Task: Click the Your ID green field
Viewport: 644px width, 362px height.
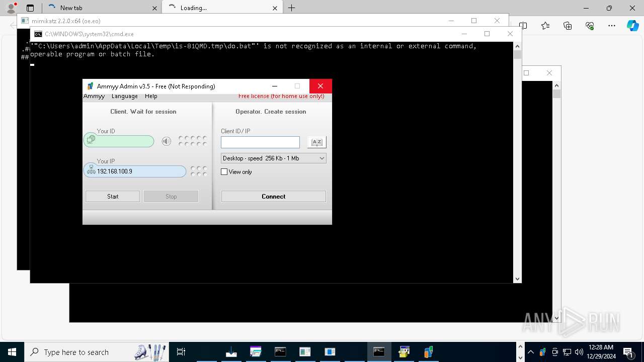Action: [x=119, y=141]
